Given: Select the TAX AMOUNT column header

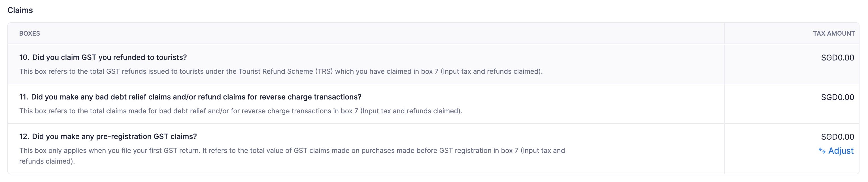Looking at the screenshot, I should pyautogui.click(x=834, y=34).
